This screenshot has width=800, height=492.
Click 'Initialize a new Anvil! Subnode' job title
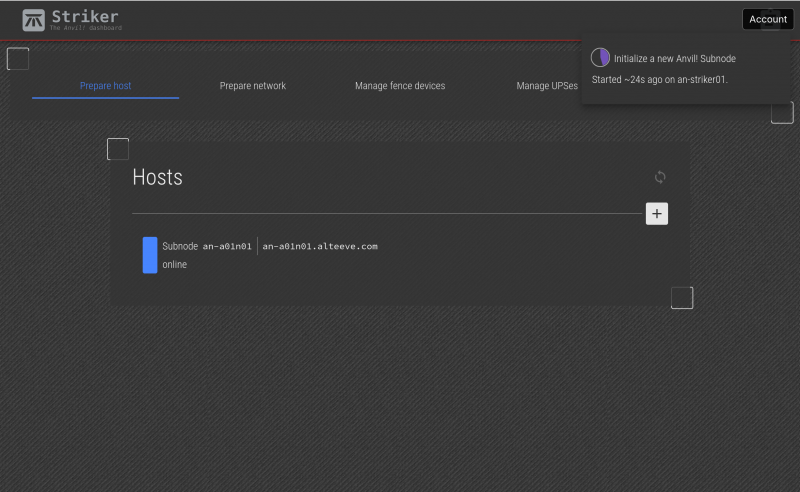pyautogui.click(x=675, y=59)
